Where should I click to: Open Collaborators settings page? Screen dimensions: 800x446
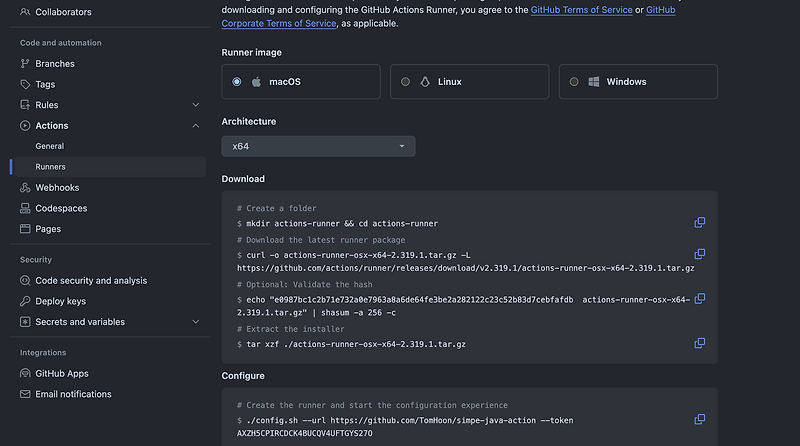pyautogui.click(x=63, y=12)
